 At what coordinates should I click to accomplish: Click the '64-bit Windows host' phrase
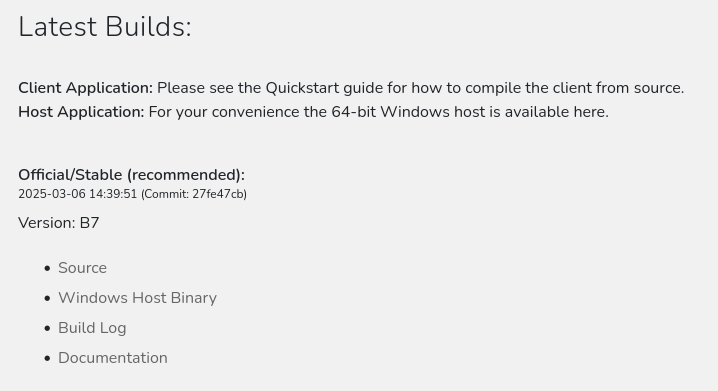point(408,112)
